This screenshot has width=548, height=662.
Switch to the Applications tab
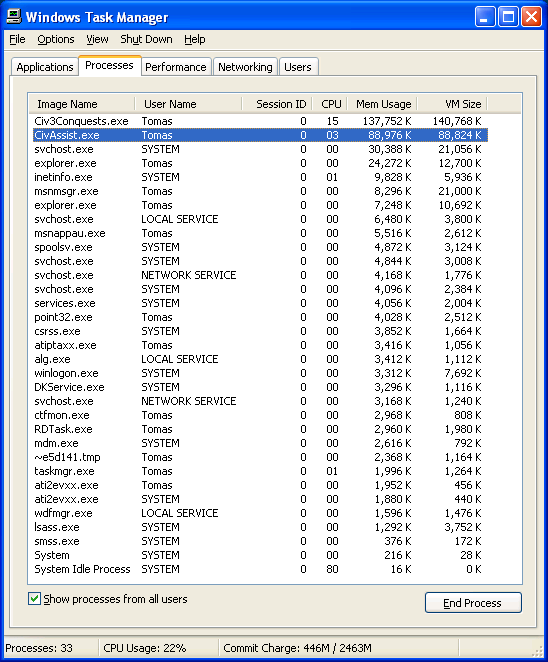pyautogui.click(x=45, y=67)
